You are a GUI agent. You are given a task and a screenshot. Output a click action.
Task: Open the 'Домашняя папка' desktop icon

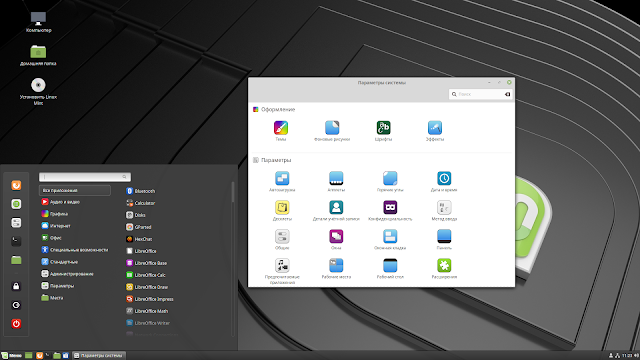[x=38, y=55]
